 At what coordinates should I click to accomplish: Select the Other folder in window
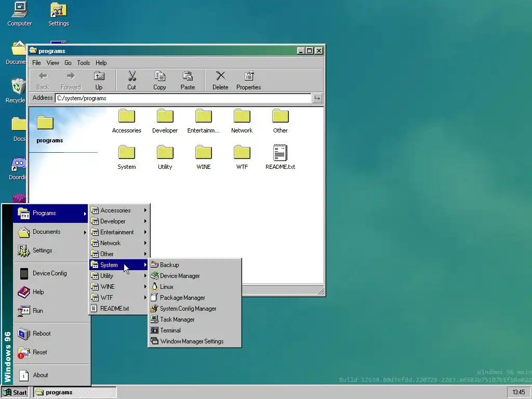click(x=280, y=121)
